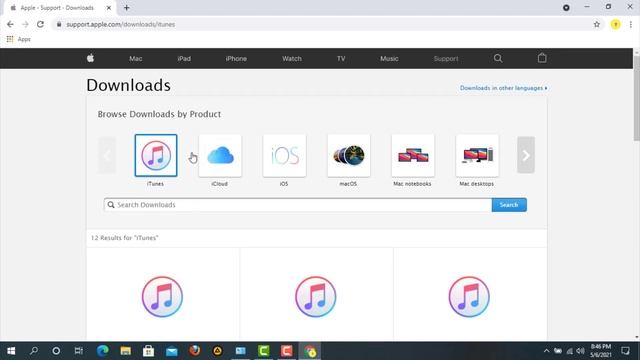Select the iCloud product tile
The height and width of the screenshot is (360, 640).
(x=220, y=156)
